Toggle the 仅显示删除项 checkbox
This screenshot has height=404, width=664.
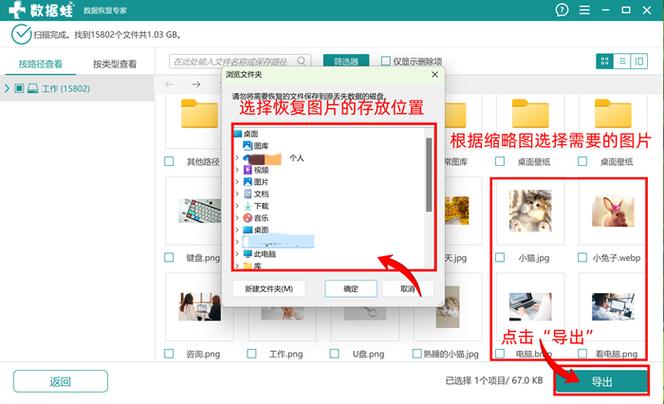(x=385, y=61)
